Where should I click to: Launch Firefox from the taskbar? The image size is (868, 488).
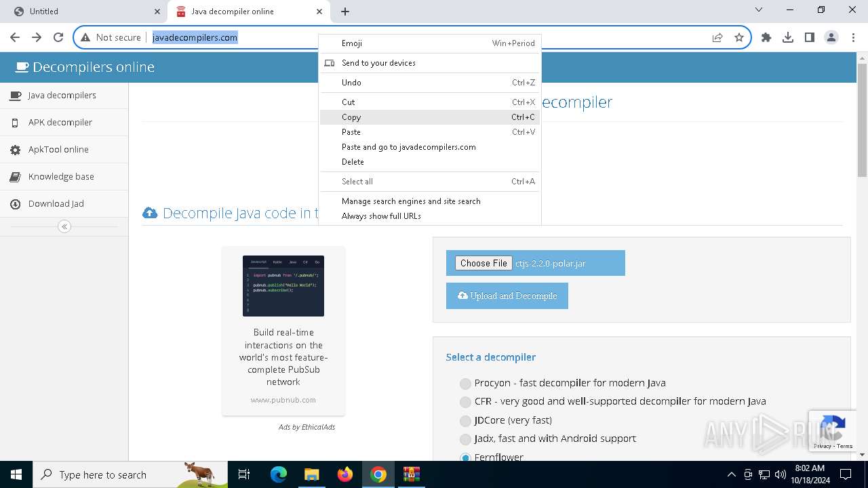(x=345, y=474)
